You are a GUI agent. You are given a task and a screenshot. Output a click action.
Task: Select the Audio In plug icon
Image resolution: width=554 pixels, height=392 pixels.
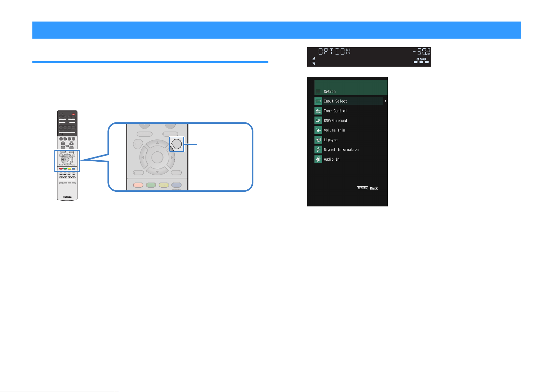(318, 159)
